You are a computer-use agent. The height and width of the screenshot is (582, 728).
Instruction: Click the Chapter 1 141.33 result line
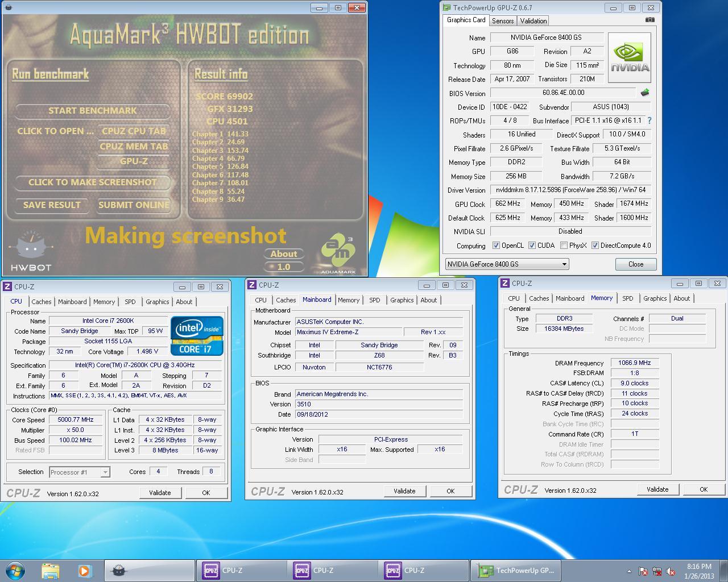point(220,134)
